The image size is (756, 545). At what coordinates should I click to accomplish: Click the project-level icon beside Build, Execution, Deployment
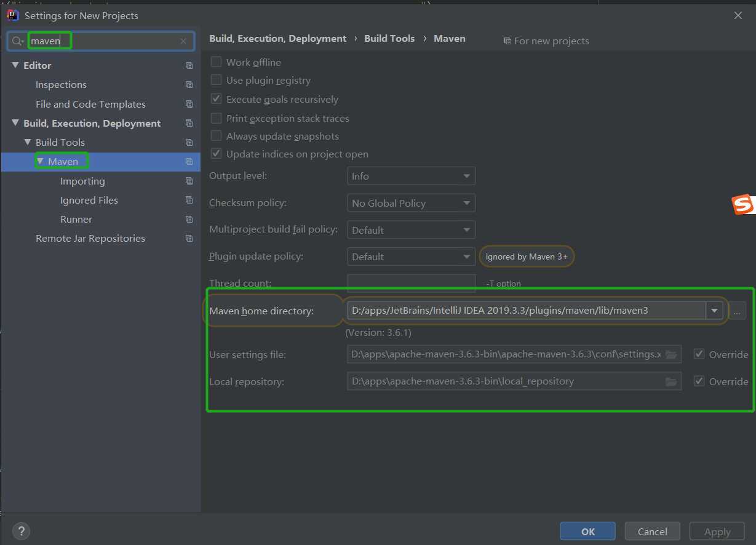click(189, 123)
